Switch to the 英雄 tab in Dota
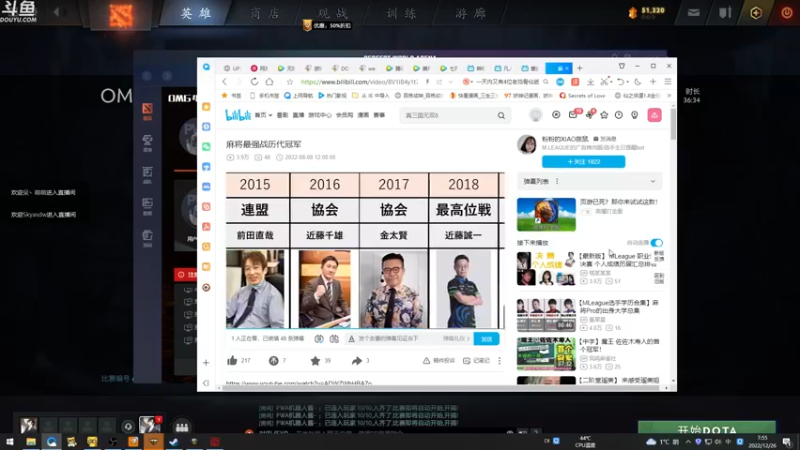 tap(196, 13)
